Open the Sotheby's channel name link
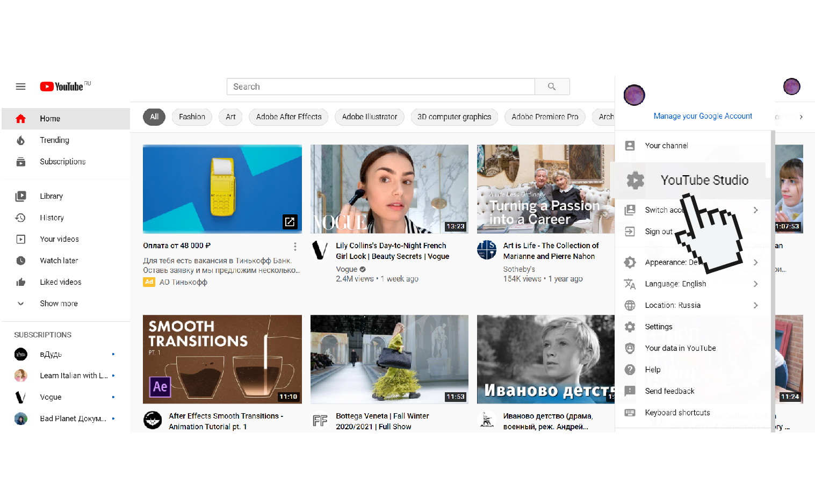This screenshot has height=504, width=815. [519, 269]
